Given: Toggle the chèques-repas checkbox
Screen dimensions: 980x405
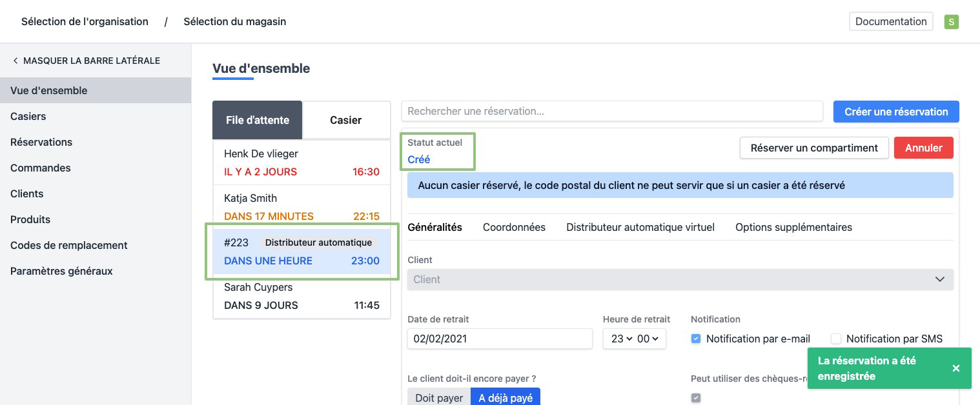Looking at the screenshot, I should (x=696, y=398).
